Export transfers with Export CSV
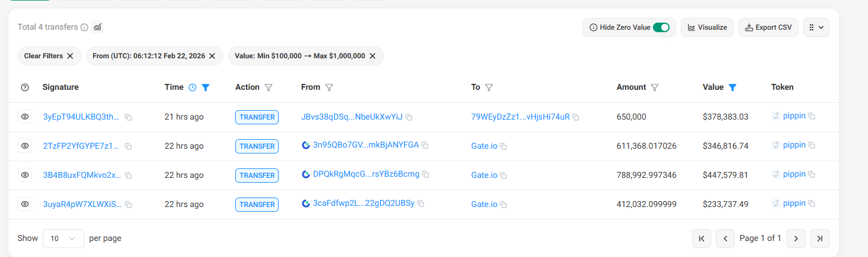The height and width of the screenshot is (257, 868). click(x=768, y=27)
